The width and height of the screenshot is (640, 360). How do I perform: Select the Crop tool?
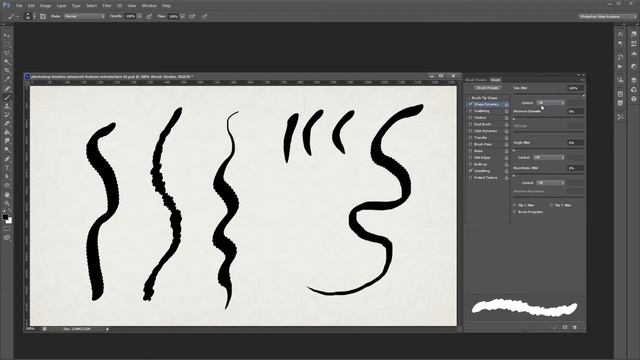(7, 71)
